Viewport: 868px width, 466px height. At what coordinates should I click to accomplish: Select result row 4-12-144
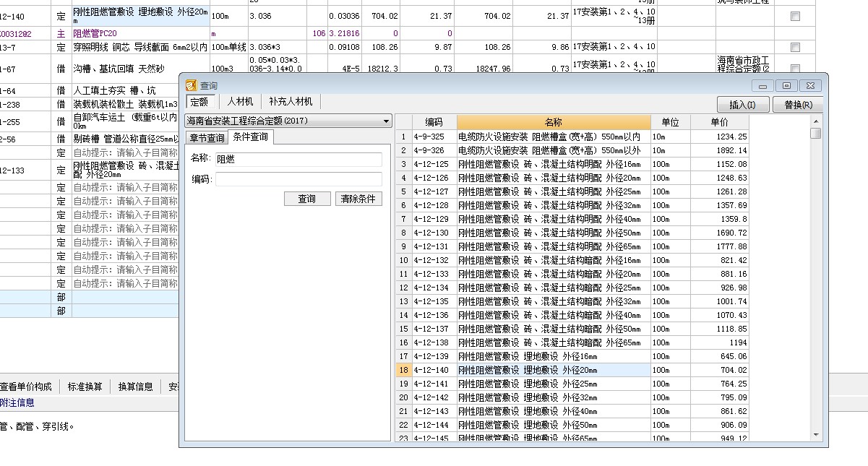coord(572,425)
